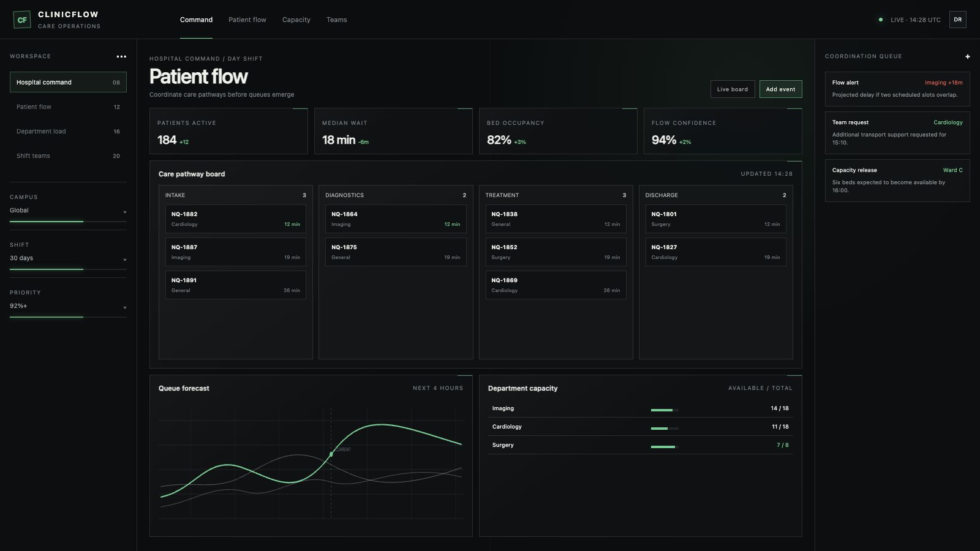Viewport: 980px width, 551px height.
Task: Open the Shift 30 days dropdown
Action: pyautogui.click(x=68, y=258)
